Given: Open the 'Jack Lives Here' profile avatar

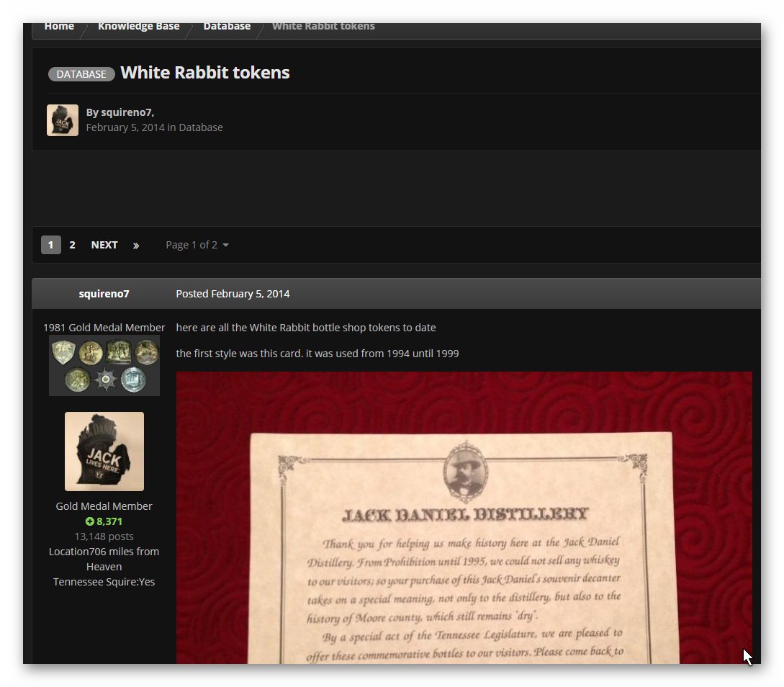Looking at the screenshot, I should 104,452.
